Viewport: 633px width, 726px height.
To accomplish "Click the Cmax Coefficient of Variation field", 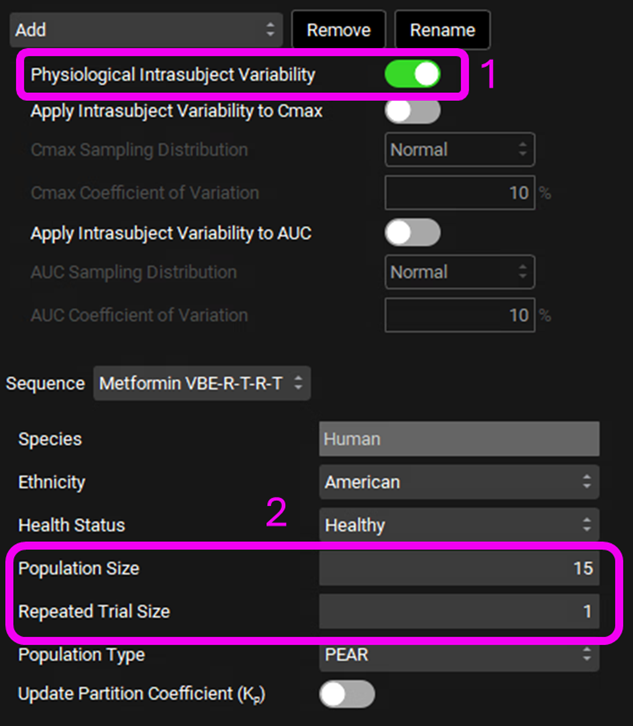I will tap(459, 193).
